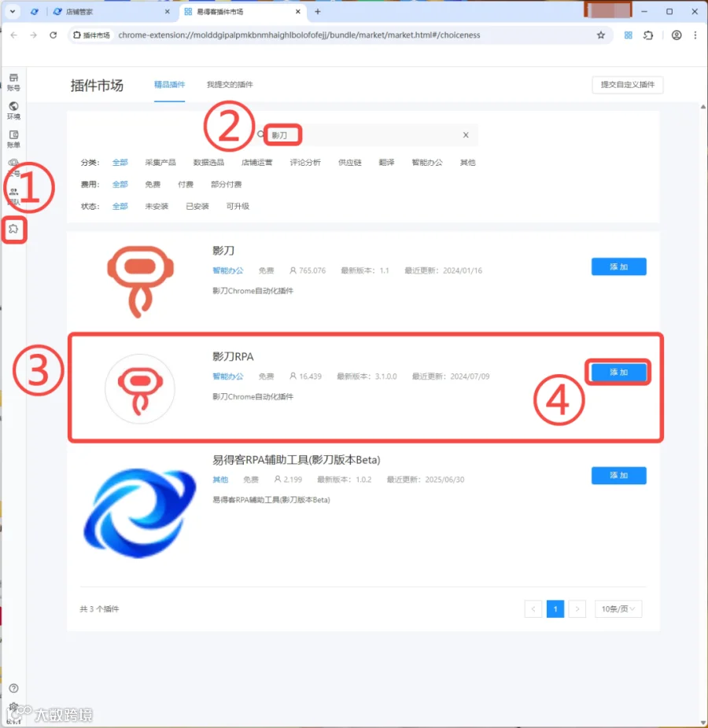Filter category by 数据选品
Viewport: 708px width, 728px height.
coord(208,163)
